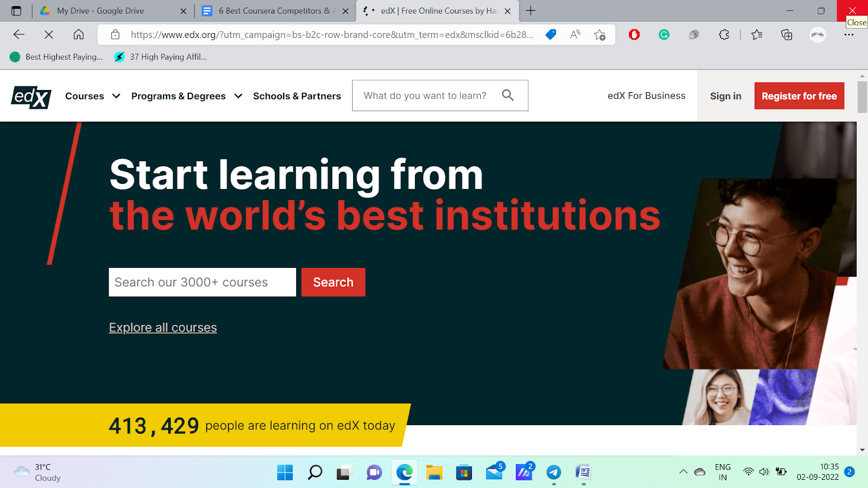Select the edX Free Online Courses tab

438,11
